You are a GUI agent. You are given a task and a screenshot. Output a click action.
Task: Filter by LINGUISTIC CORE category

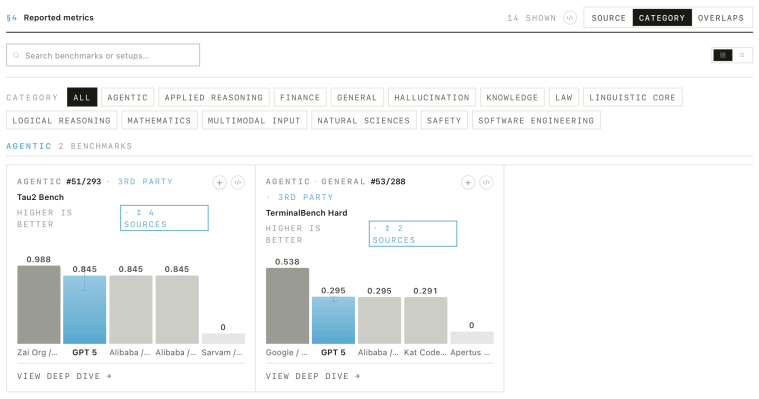(632, 97)
